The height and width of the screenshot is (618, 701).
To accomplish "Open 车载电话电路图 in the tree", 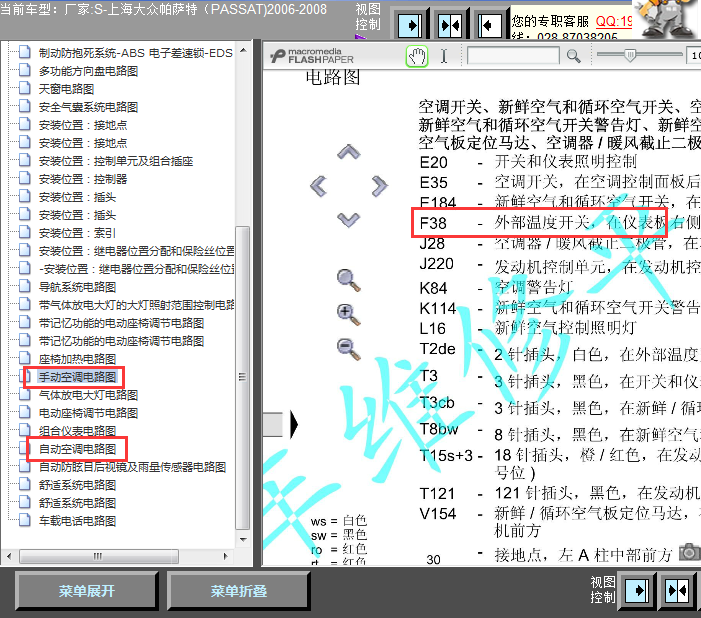I will click(77, 521).
